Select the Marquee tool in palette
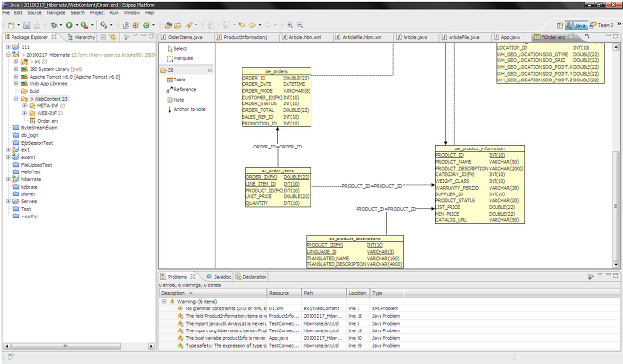 (179, 58)
